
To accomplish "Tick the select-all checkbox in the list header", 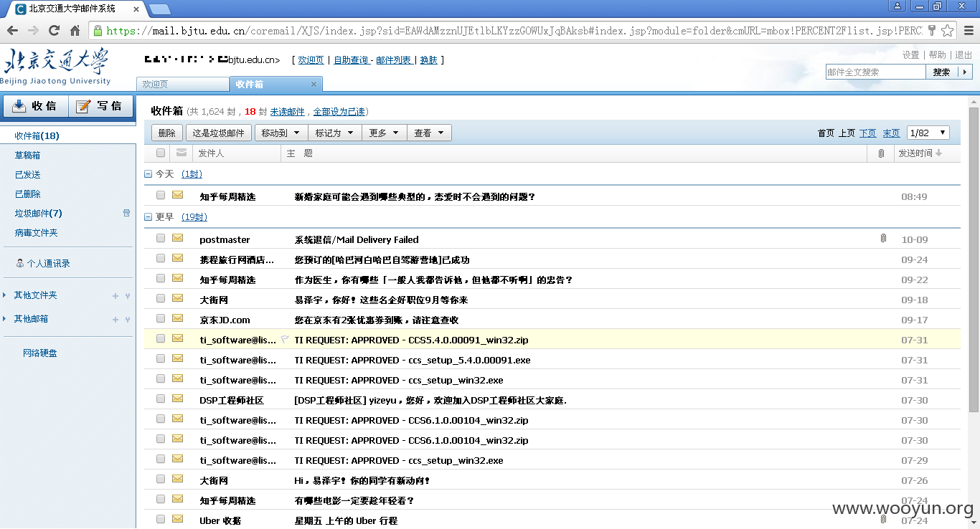I will tap(161, 153).
